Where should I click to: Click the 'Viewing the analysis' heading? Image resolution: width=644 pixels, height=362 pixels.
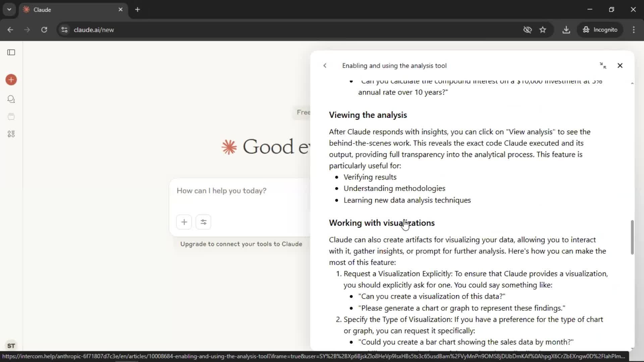coord(368,115)
